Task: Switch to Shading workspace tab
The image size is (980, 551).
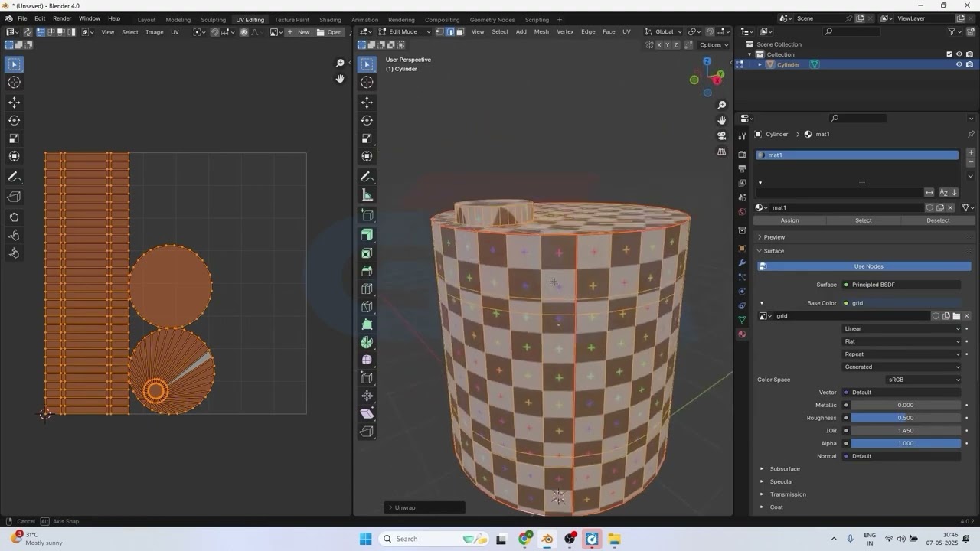Action: pyautogui.click(x=330, y=20)
